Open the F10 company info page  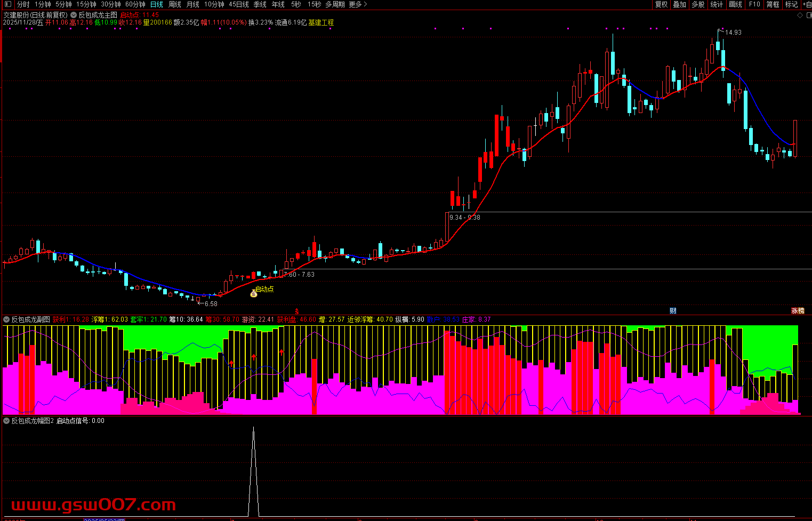click(754, 4)
